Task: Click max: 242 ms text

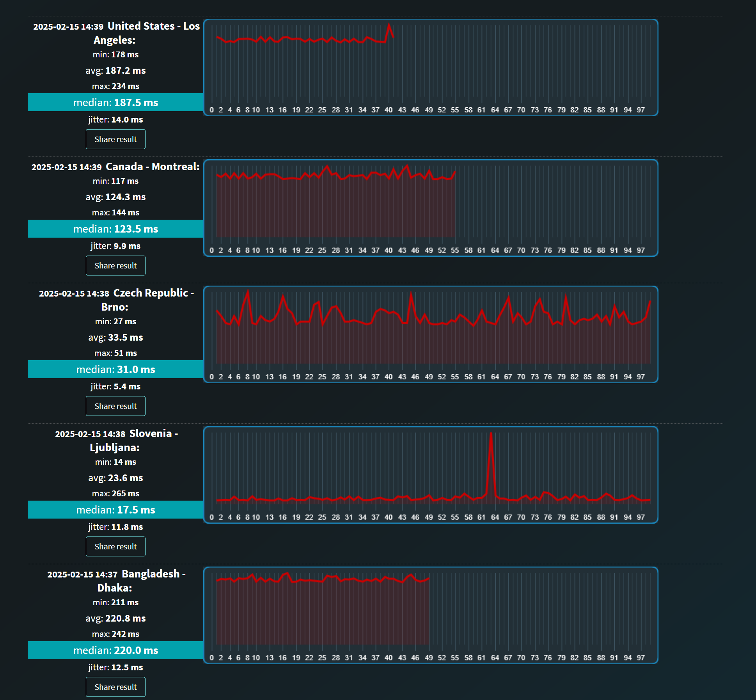Action: [115, 634]
